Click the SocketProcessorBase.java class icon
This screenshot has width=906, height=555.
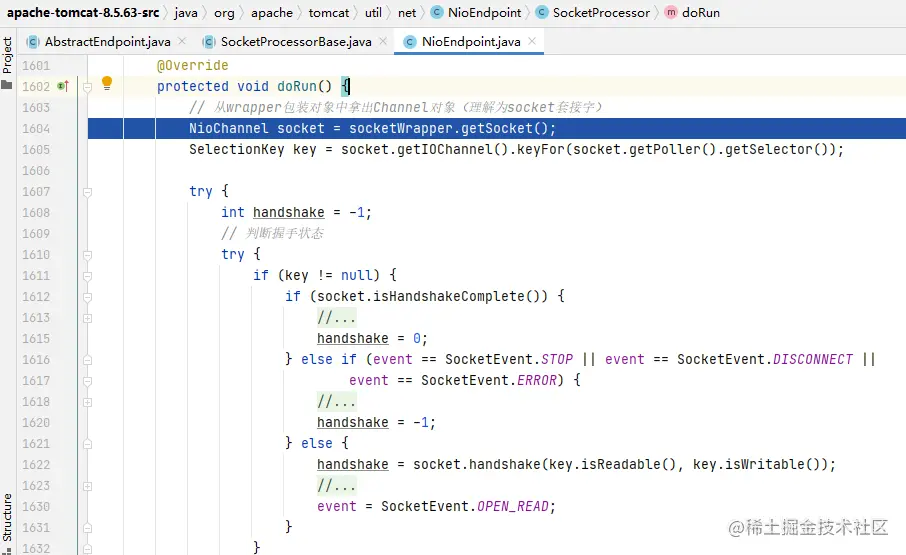point(209,42)
